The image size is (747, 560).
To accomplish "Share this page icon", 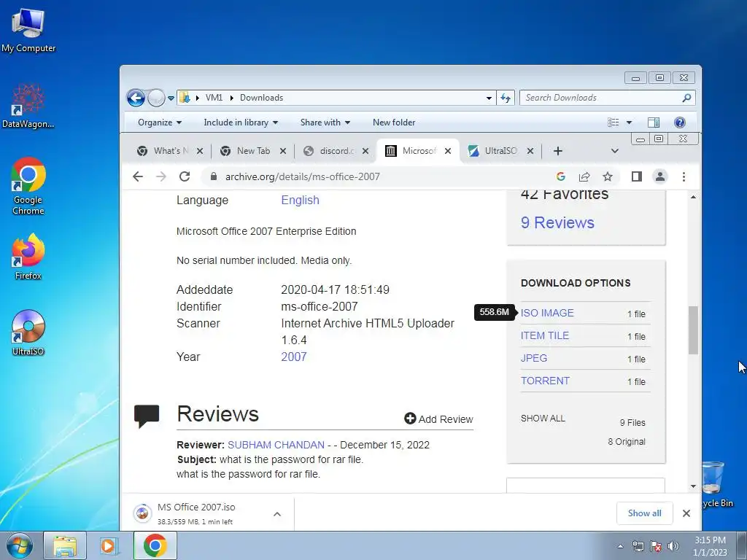I will tap(584, 176).
